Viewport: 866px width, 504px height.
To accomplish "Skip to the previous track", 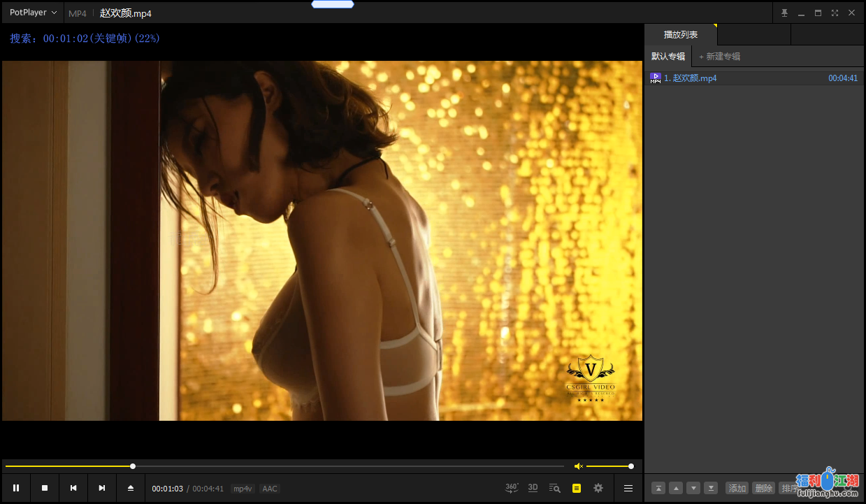I will click(73, 488).
